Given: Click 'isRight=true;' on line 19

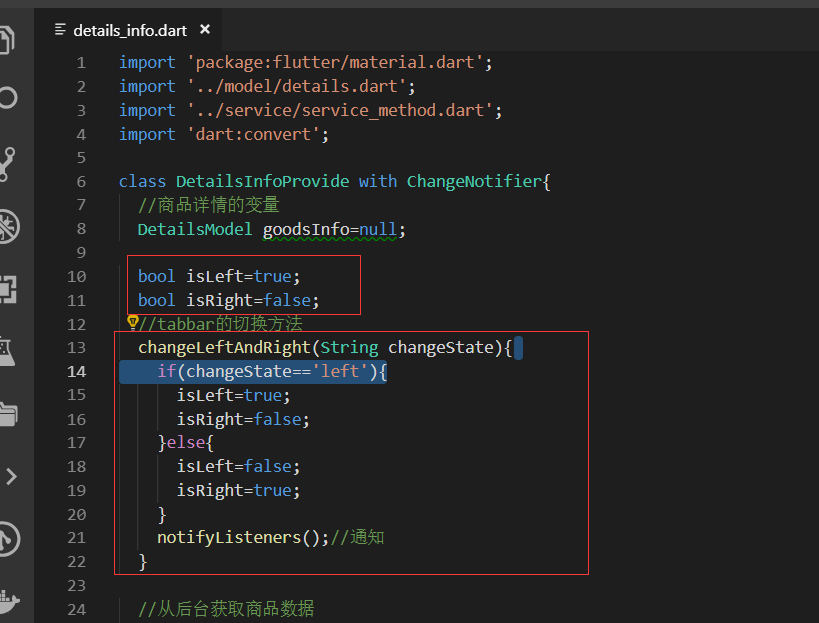Looking at the screenshot, I should 238,490.
